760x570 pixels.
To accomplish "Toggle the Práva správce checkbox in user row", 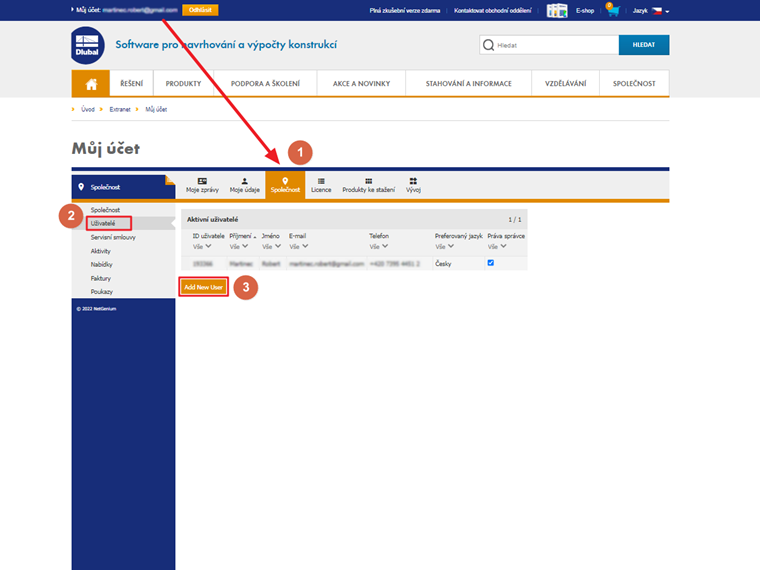I will pos(491,263).
